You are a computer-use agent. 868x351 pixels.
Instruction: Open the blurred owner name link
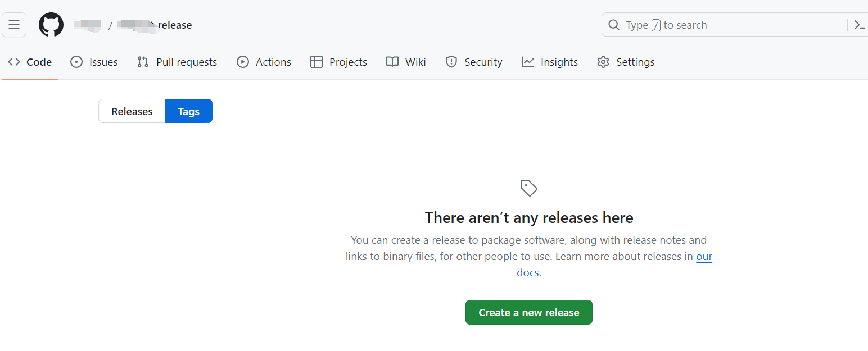[x=88, y=25]
